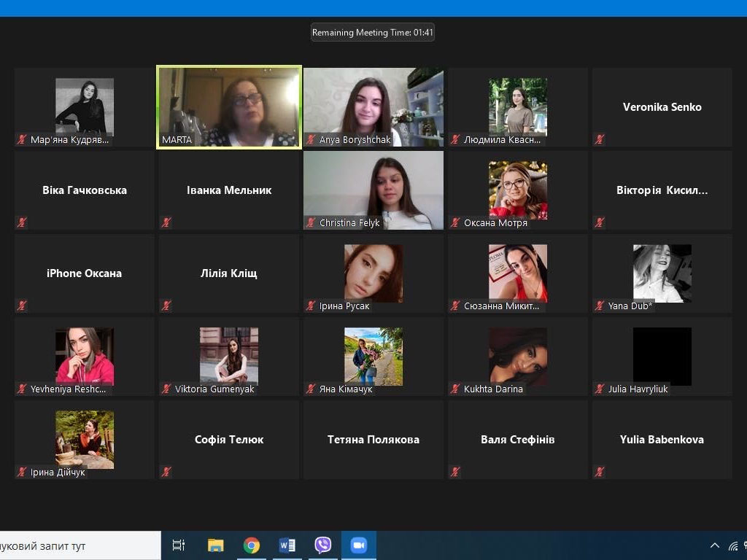Open Viber from the taskbar
Viewport: 747px width, 560px height.
point(322,545)
